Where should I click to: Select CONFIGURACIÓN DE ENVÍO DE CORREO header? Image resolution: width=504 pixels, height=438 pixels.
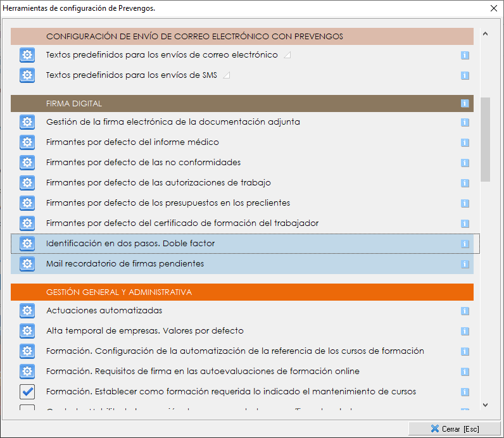coord(242,36)
